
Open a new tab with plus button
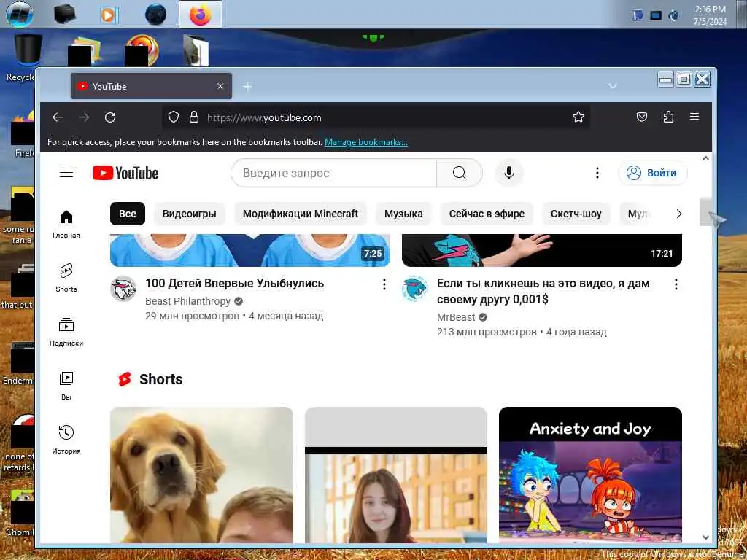(x=247, y=87)
